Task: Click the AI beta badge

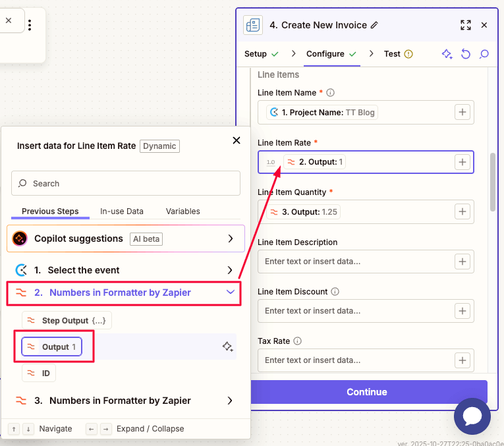Action: 146,238
